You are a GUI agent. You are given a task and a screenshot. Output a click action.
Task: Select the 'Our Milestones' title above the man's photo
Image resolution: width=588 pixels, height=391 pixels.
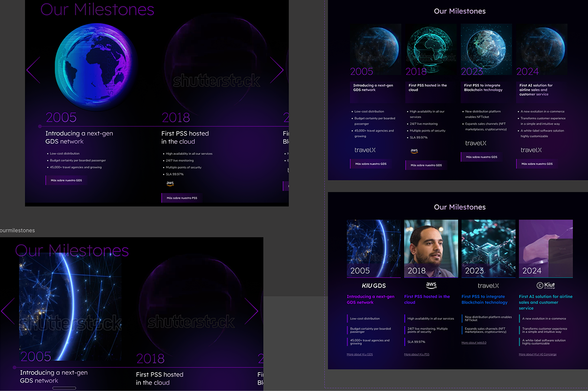460,207
